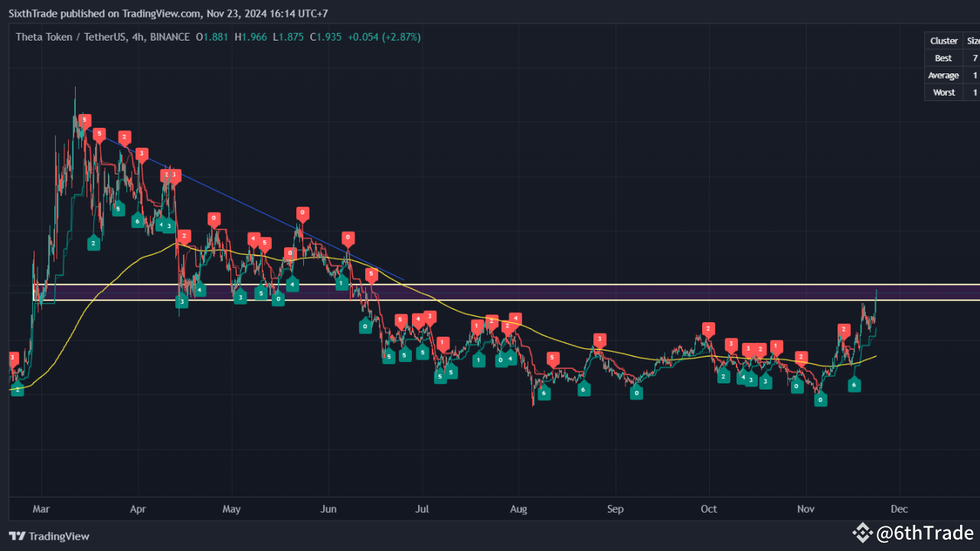
Task: Click the Size column header in the table
Action: coord(972,41)
